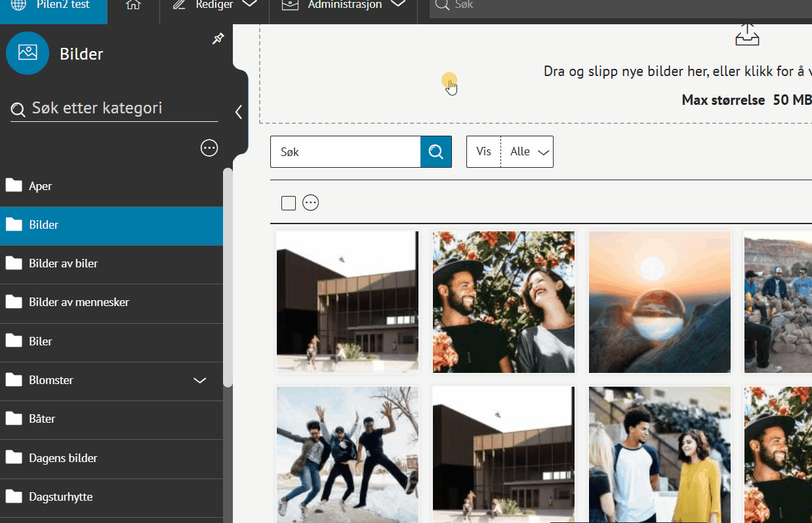
Task: Click the globe icon beside Pilen2 test
Action: pos(19,5)
